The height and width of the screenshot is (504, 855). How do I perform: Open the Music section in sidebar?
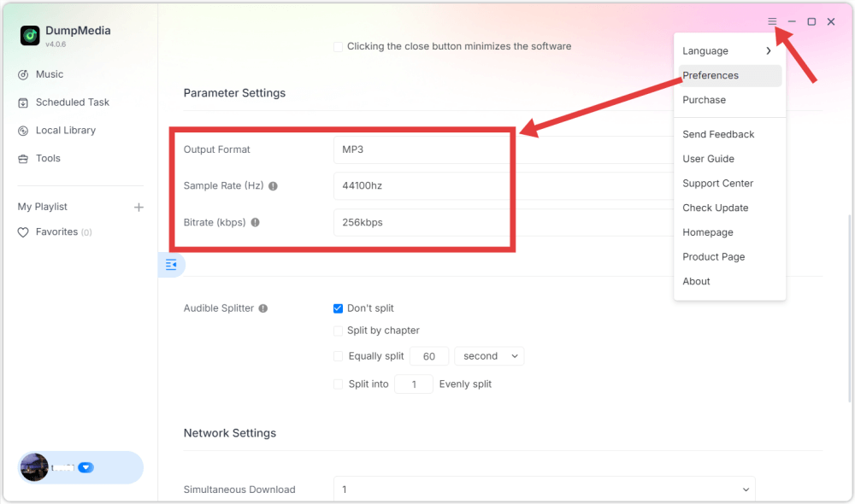click(x=49, y=74)
